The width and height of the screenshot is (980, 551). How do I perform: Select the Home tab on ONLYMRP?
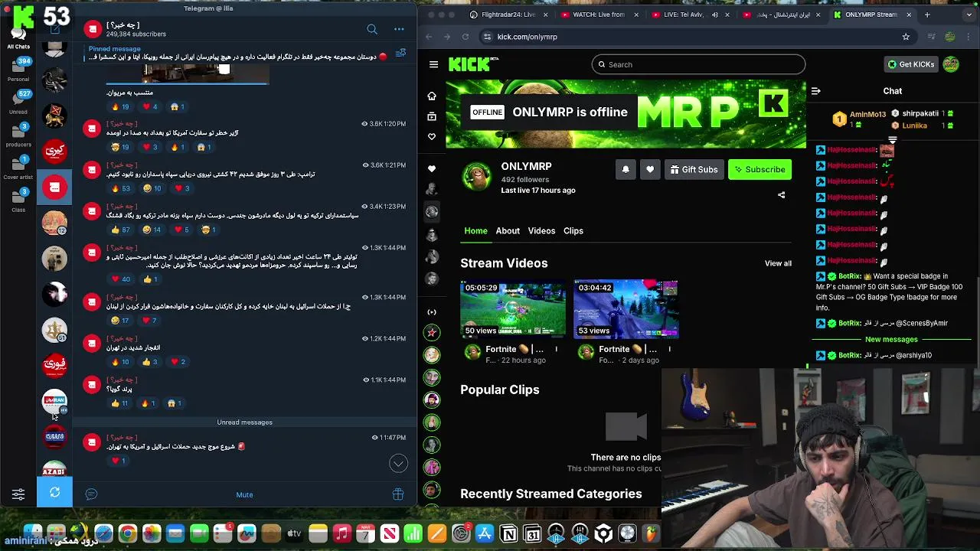475,231
